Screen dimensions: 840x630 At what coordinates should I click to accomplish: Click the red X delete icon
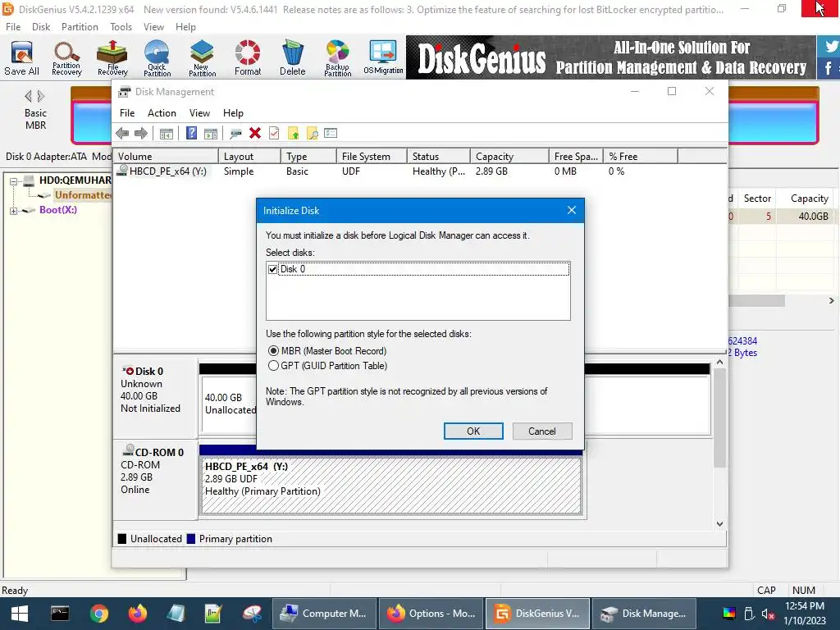(x=255, y=134)
